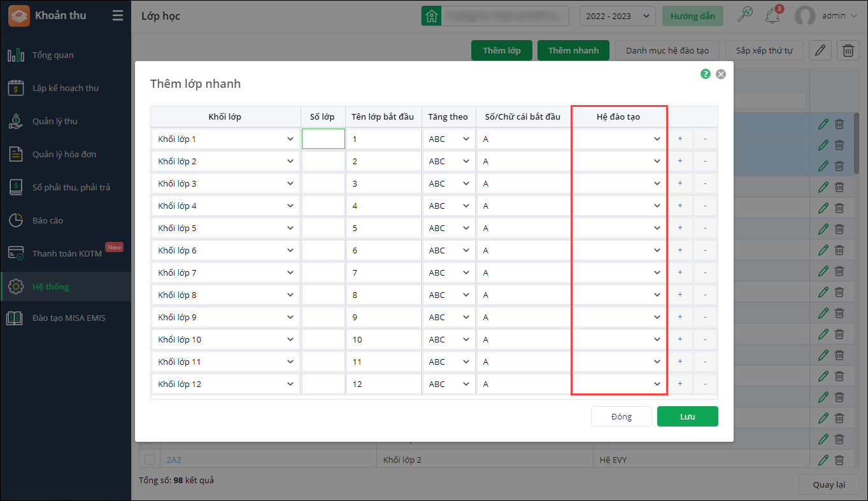Open Hệ đào tạo dropdown for Khối lớp 1
The width and height of the screenshot is (868, 501).
(619, 139)
